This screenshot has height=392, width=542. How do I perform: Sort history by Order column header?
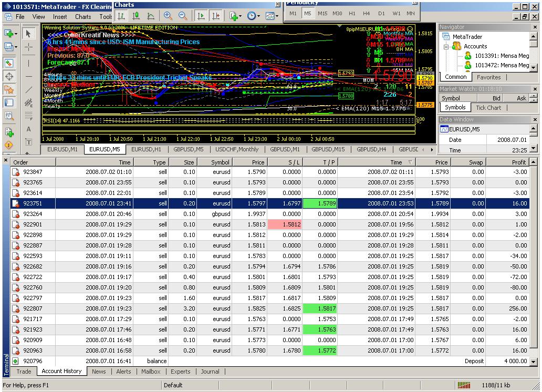point(33,162)
